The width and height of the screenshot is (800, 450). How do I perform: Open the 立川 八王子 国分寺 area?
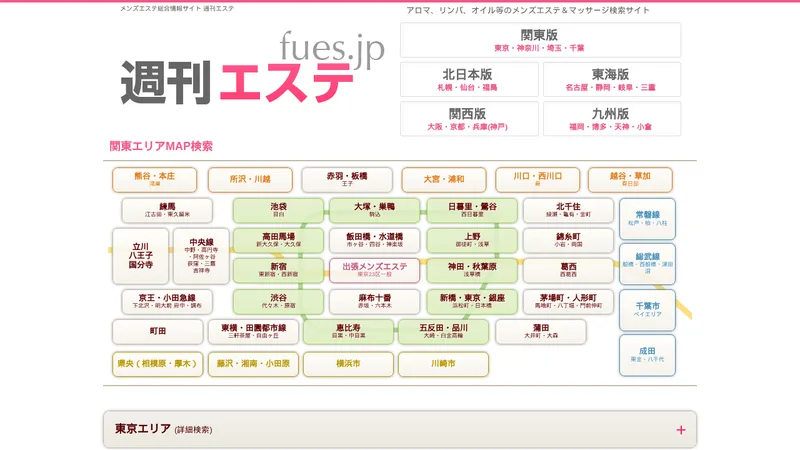click(x=140, y=256)
